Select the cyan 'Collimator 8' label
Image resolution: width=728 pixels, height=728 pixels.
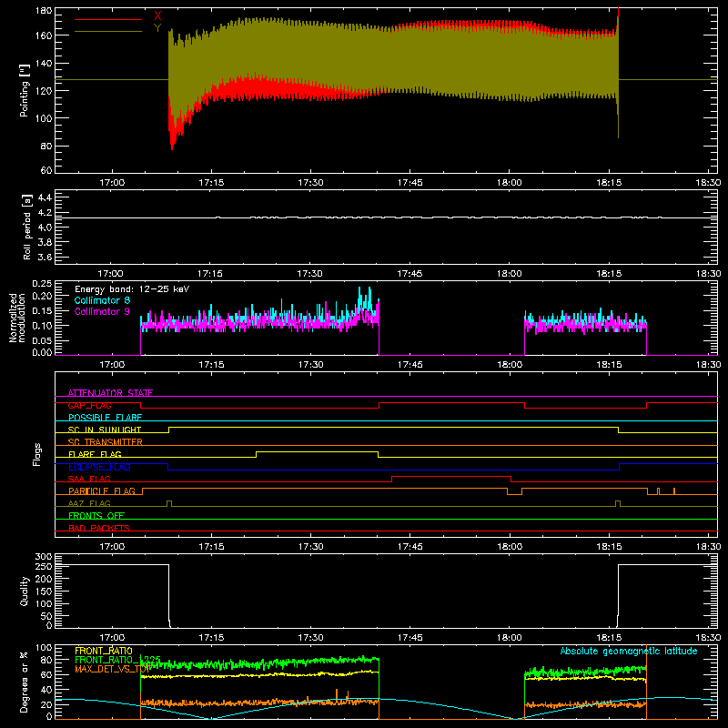[x=102, y=300]
